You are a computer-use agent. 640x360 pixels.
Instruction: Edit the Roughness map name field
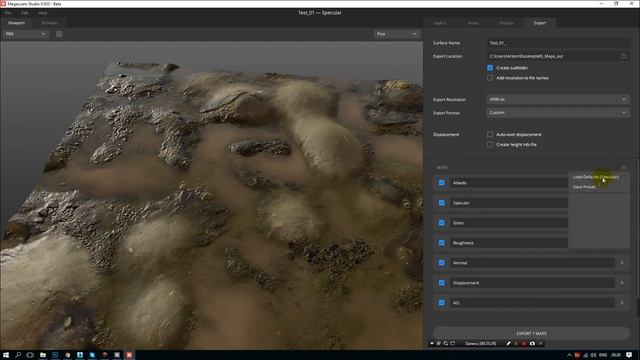[509, 243]
